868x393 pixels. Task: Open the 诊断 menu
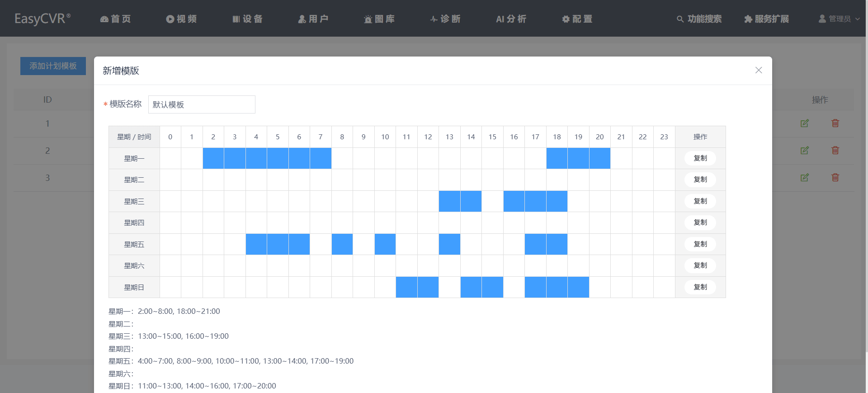pyautogui.click(x=445, y=19)
